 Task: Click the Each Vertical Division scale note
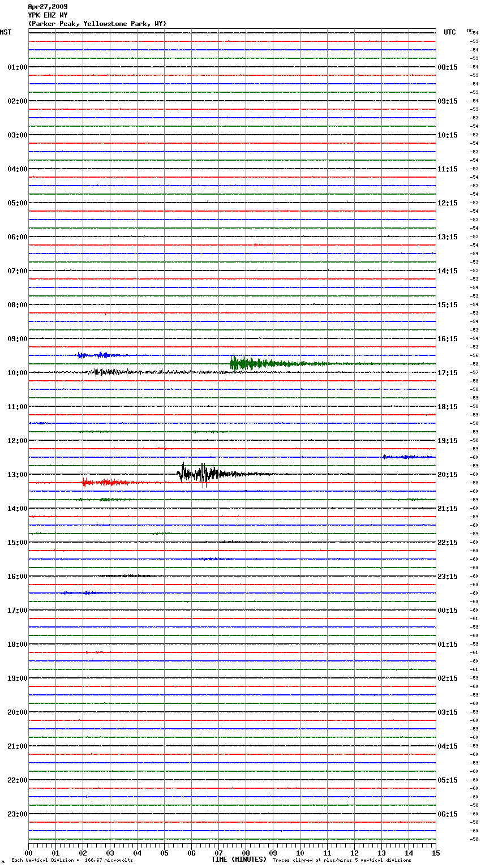[x=72, y=861]
